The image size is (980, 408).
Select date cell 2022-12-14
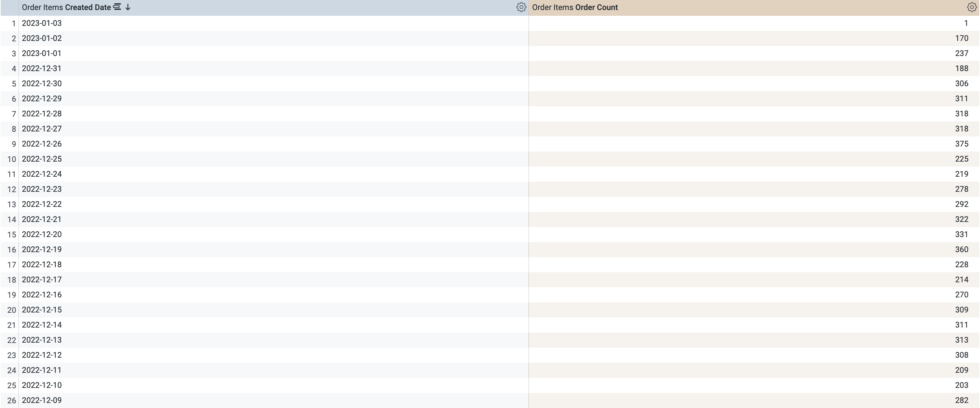[x=42, y=325]
